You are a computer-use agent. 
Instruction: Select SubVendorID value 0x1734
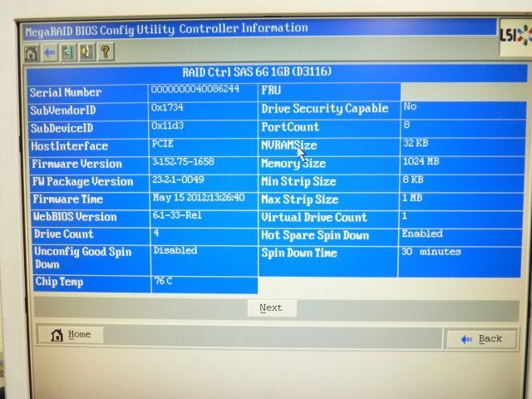point(167,107)
